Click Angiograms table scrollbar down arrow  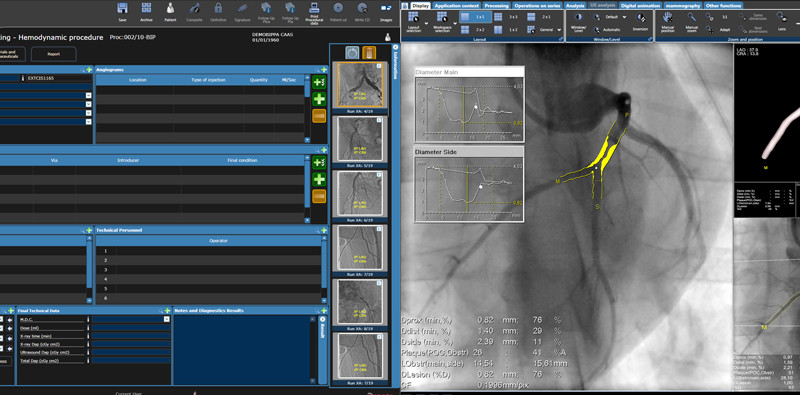(x=307, y=139)
